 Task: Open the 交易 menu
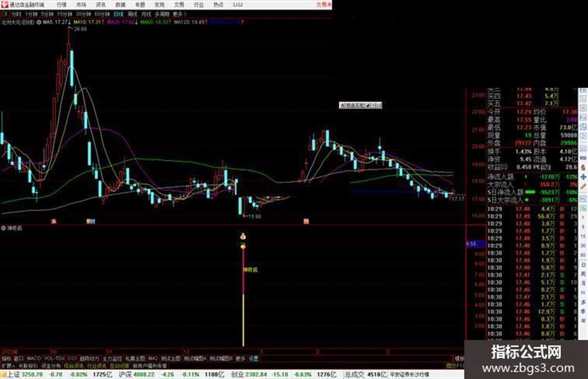tap(179, 4)
